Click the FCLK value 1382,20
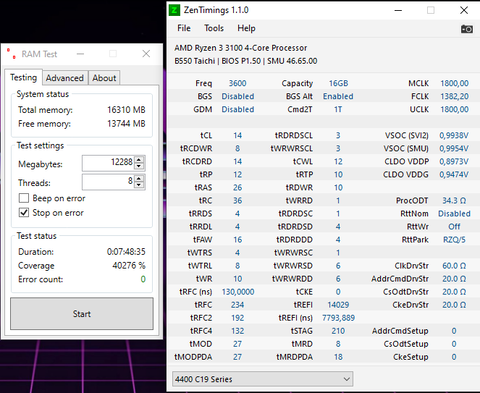The image size is (480, 393). (x=454, y=96)
